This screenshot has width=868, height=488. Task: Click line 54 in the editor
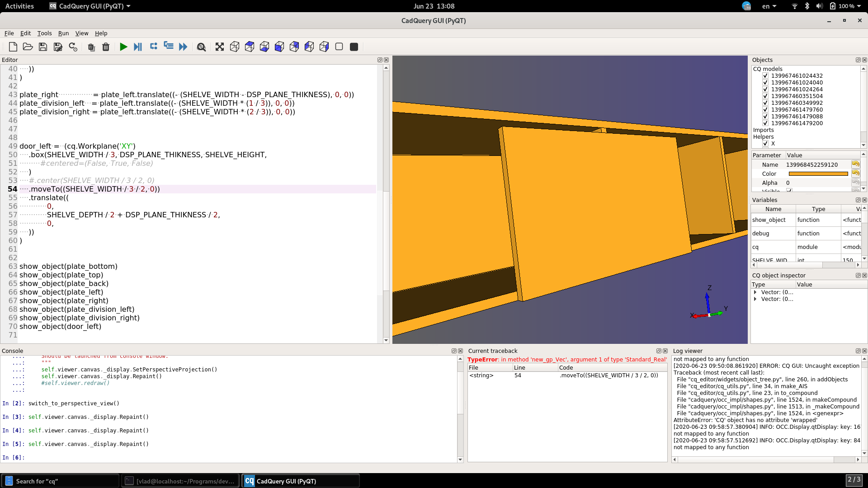[90, 189]
